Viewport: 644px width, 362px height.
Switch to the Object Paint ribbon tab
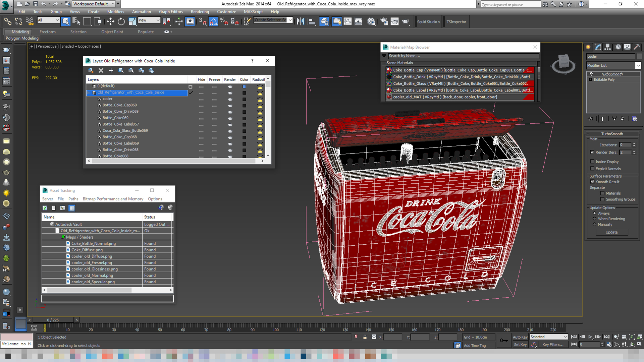click(112, 32)
